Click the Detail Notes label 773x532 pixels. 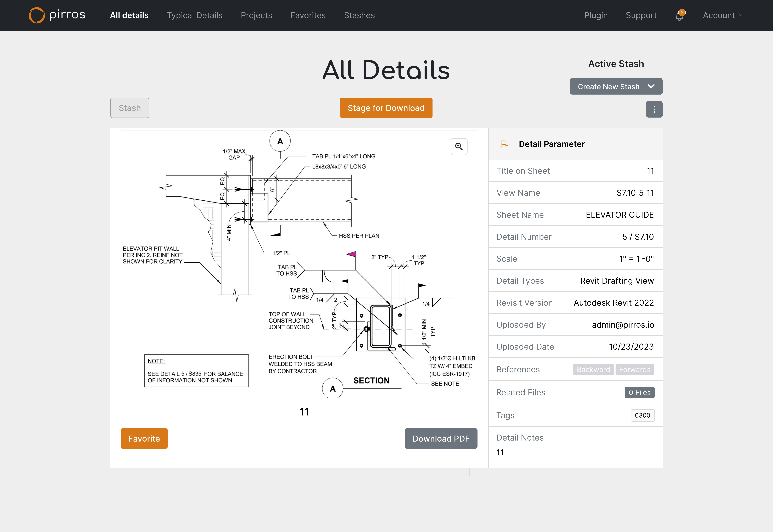click(x=520, y=438)
